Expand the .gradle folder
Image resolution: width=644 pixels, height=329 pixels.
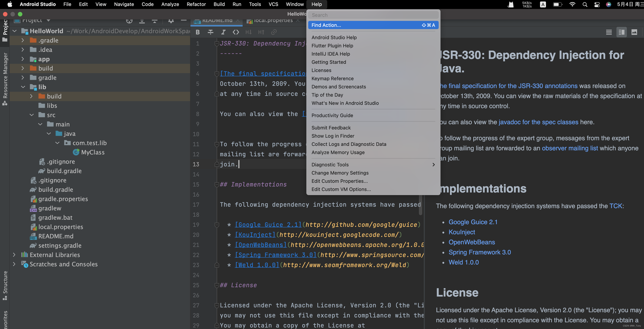(x=23, y=40)
